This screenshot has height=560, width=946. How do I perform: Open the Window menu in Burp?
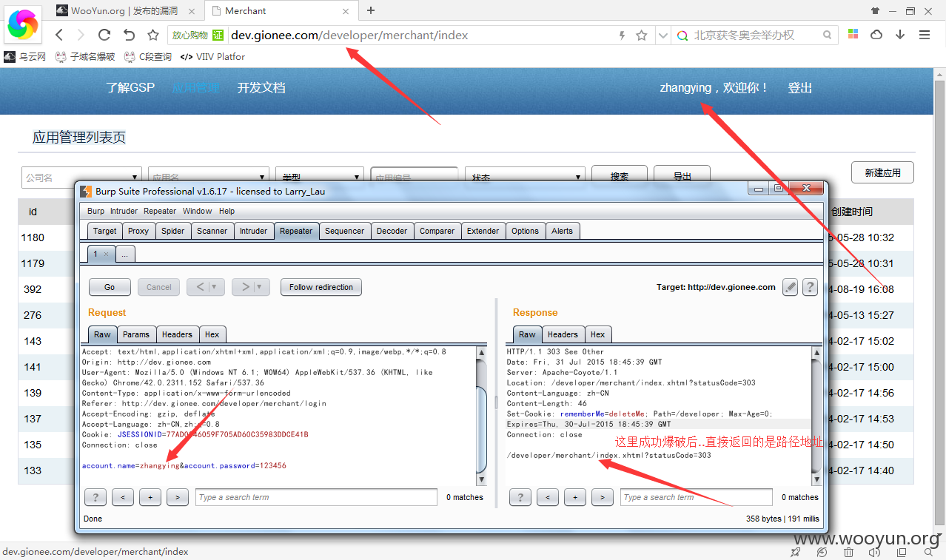point(198,211)
